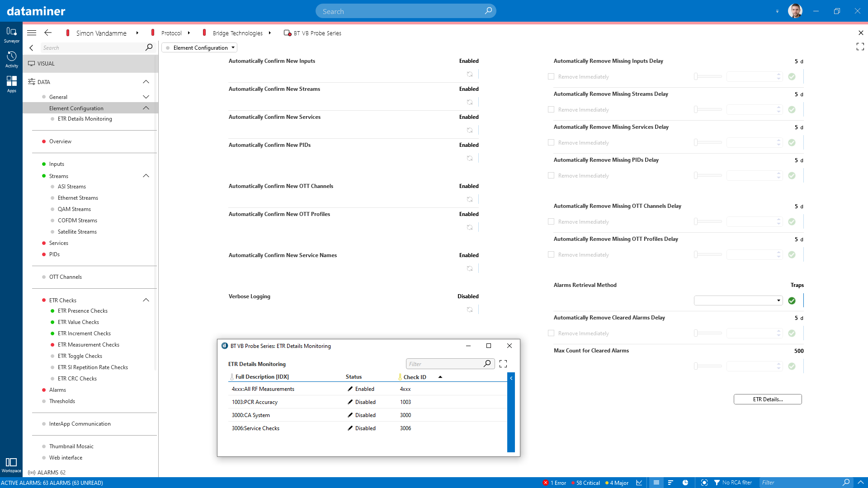868x488 pixels.
Task: Click the pencil icon for 4xxx:All RF Measurements
Action: pos(350,389)
